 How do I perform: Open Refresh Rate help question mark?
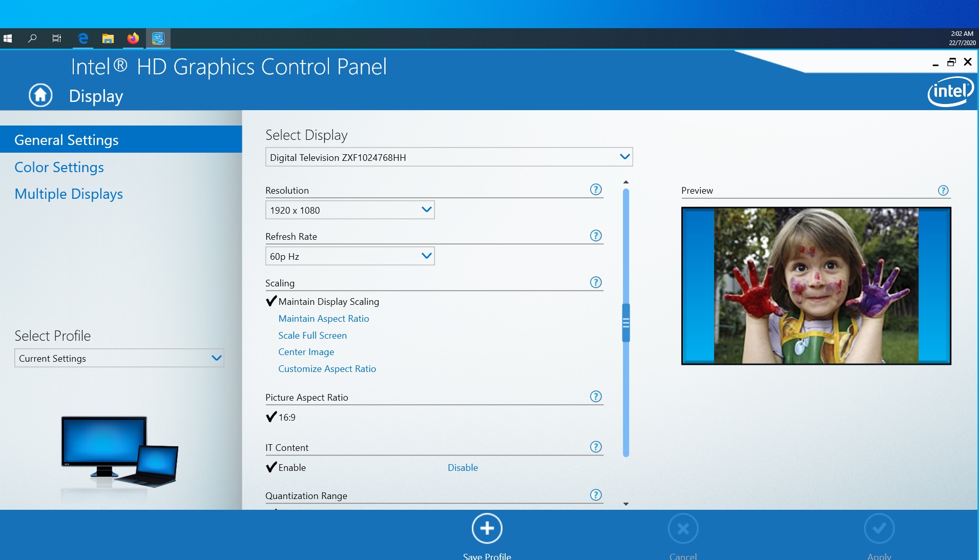(596, 236)
